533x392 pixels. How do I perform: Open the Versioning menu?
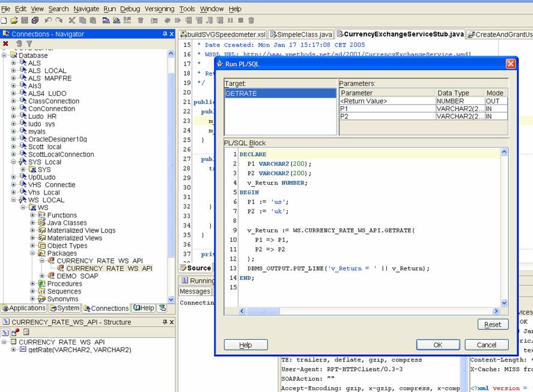point(159,9)
